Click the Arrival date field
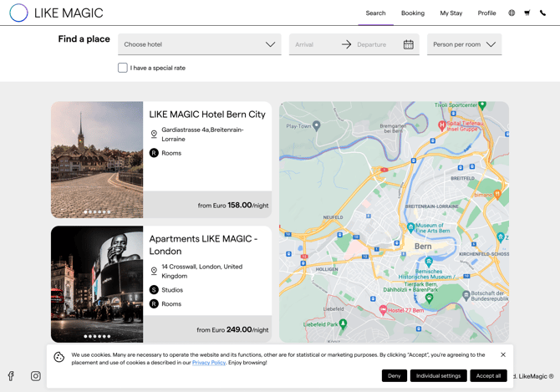This screenshot has width=560, height=392. (x=309, y=44)
